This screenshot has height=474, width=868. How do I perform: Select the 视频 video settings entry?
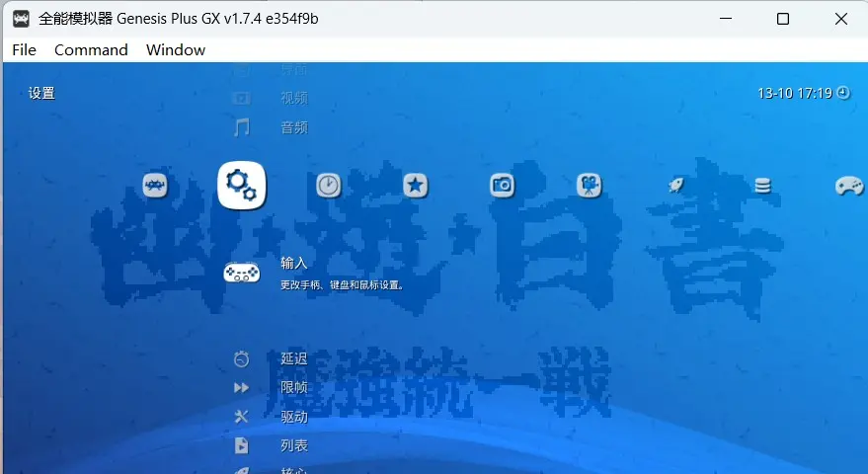294,98
